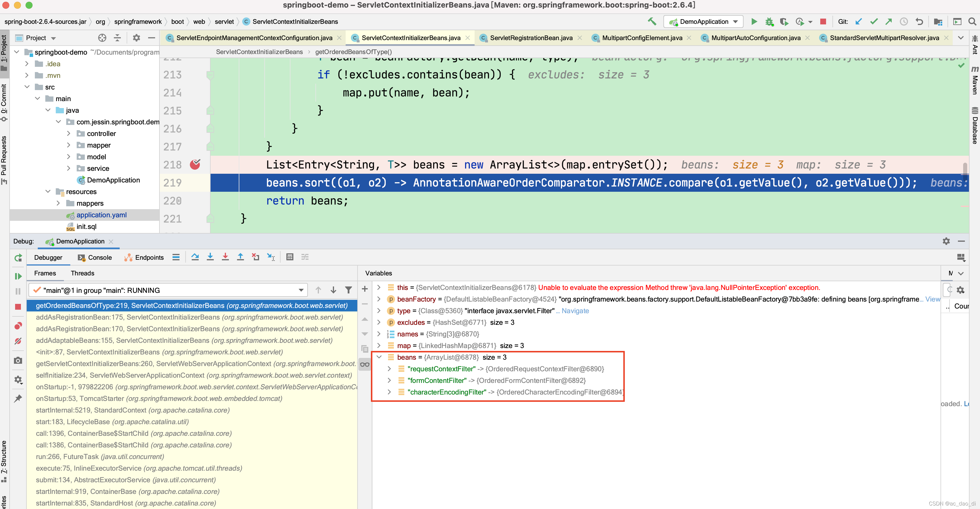Click the View Breakpoints icon
Viewport: 980px width, 509px height.
[x=18, y=326]
